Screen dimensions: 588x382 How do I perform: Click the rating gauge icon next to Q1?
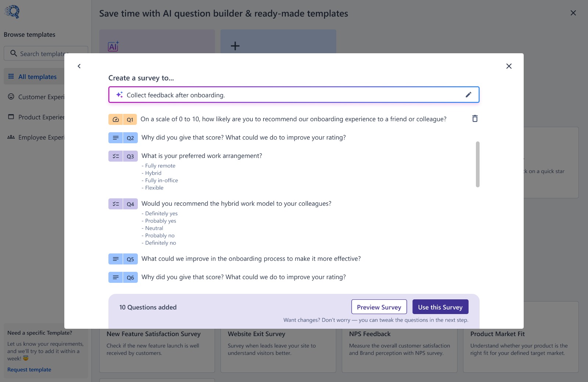coord(116,119)
